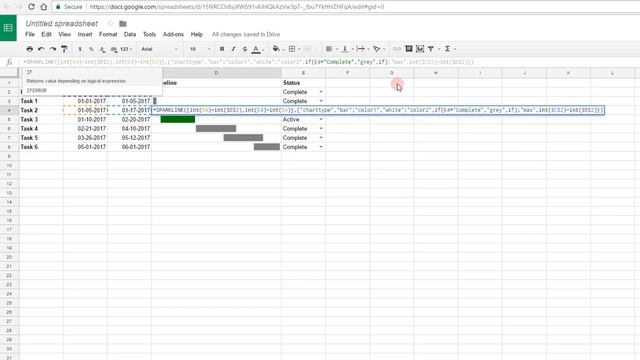This screenshot has width=640, height=360.
Task: Click the green Task 3 timeline bar
Action: pyautogui.click(x=178, y=119)
